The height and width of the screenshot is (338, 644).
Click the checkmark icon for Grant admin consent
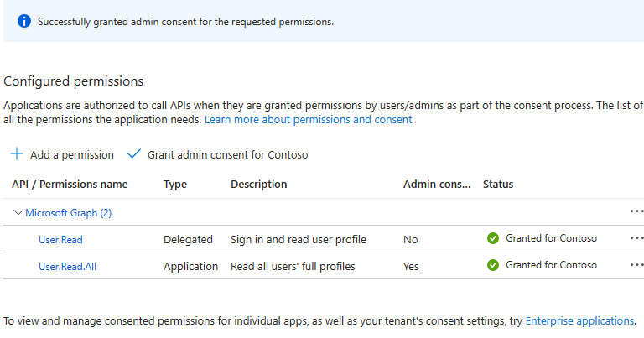[134, 154]
